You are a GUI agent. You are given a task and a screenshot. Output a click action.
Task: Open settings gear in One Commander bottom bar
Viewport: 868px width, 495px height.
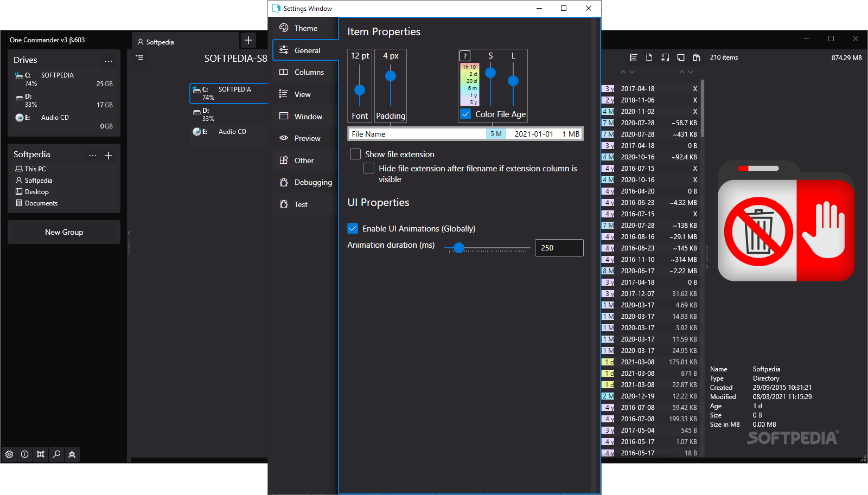pos(9,454)
